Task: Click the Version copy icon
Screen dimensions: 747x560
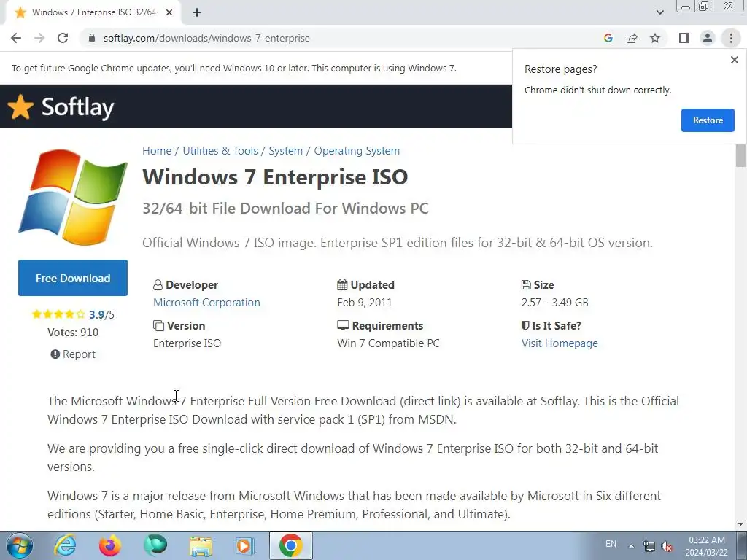Action: coord(158,326)
